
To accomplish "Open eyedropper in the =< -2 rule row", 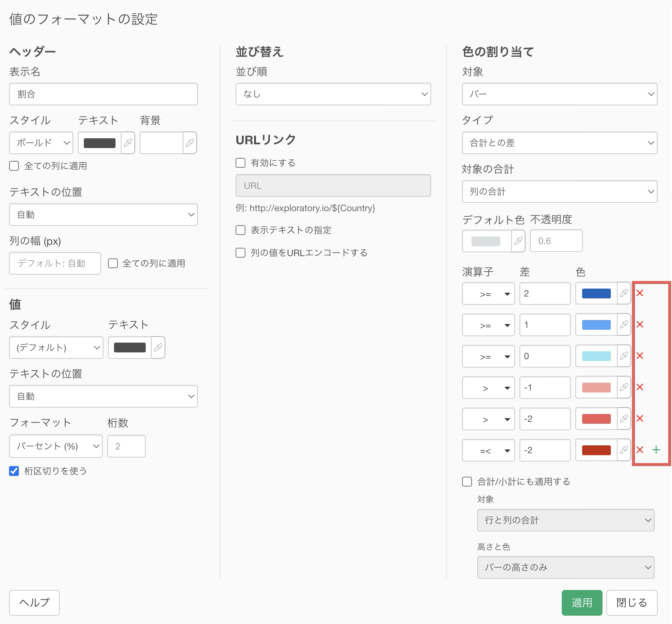I will click(x=624, y=450).
